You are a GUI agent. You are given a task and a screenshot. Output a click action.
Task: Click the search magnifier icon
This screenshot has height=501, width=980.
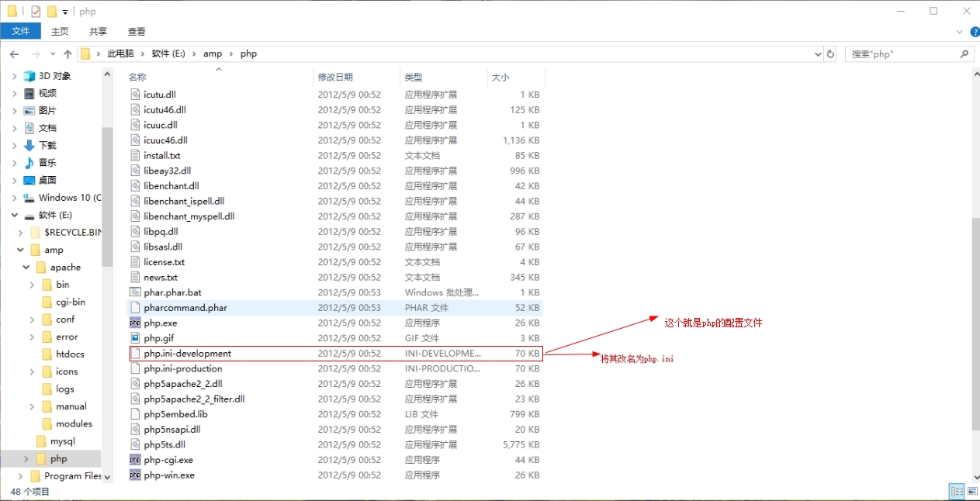(x=964, y=54)
